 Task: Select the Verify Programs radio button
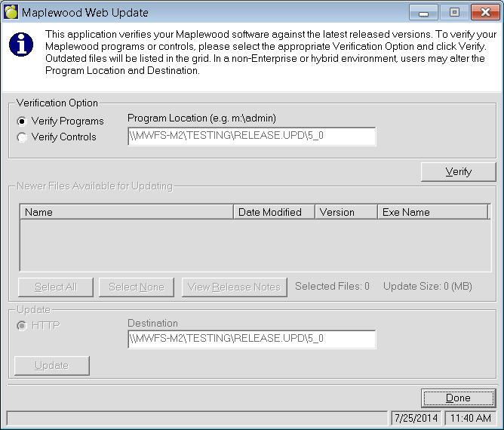pos(23,121)
